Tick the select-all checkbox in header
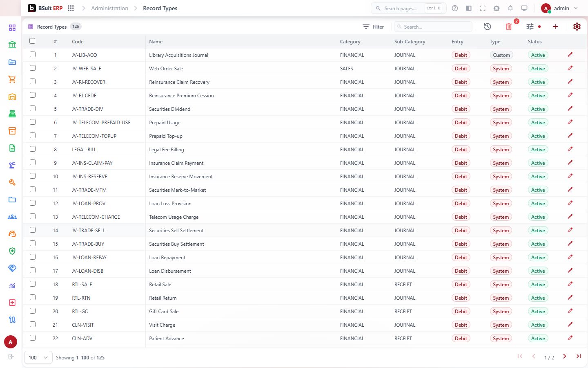 click(x=32, y=41)
